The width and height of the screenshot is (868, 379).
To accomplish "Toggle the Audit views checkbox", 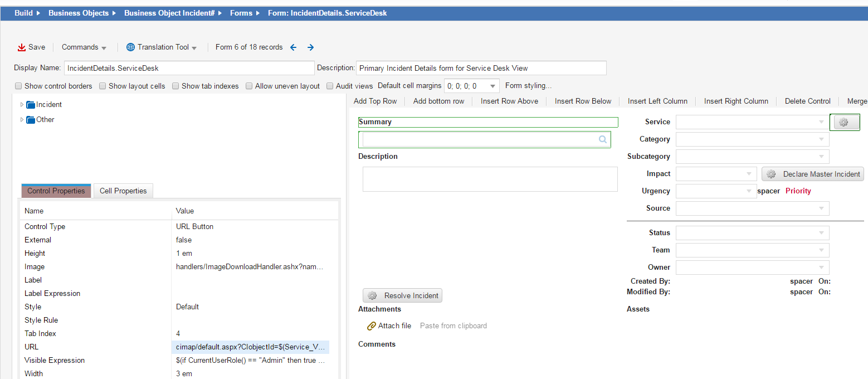I will pos(330,86).
